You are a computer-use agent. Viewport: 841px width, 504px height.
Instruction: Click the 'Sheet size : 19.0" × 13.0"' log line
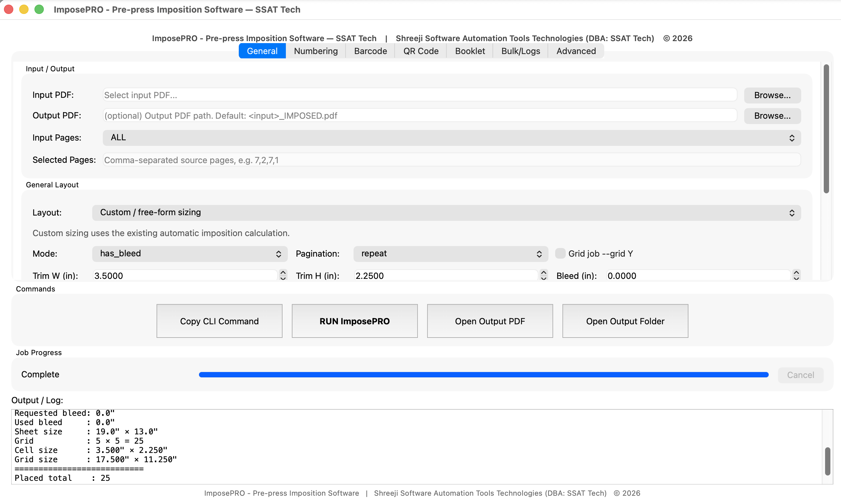click(86, 431)
